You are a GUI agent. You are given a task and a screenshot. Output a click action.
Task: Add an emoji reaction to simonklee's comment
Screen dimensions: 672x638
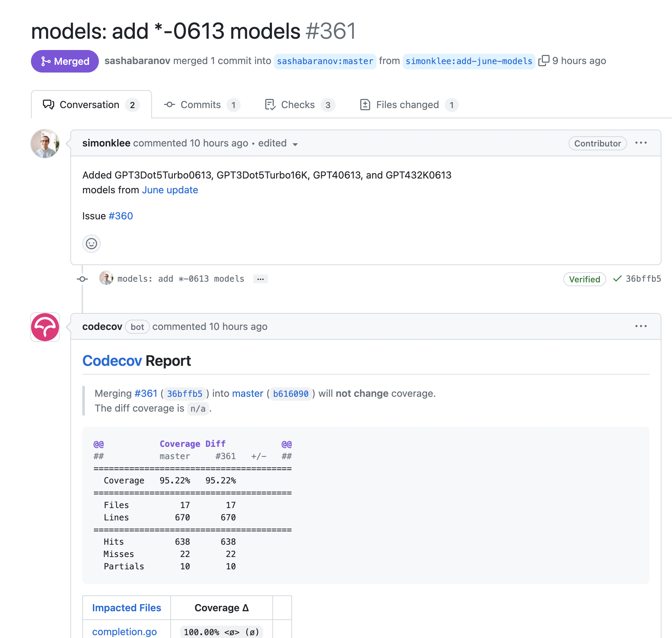point(91,244)
